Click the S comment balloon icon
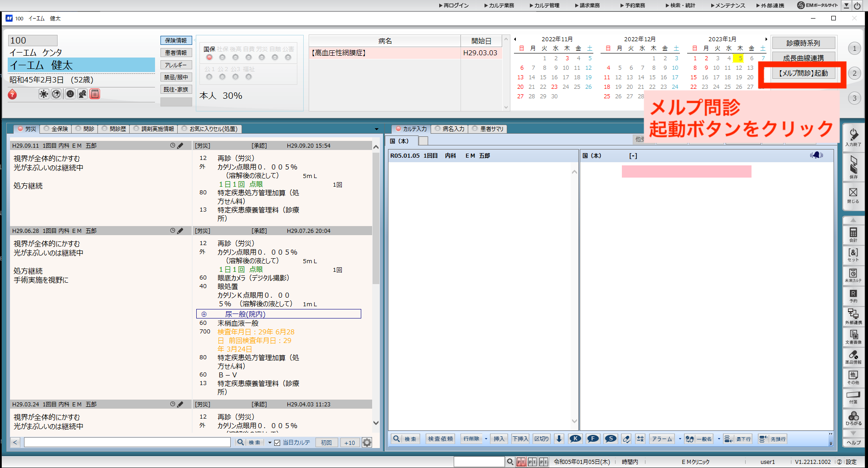The image size is (868, 468). pos(610,439)
